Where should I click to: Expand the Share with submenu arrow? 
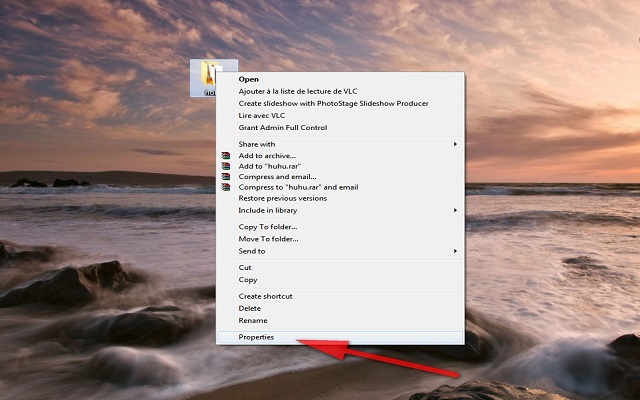pos(455,144)
